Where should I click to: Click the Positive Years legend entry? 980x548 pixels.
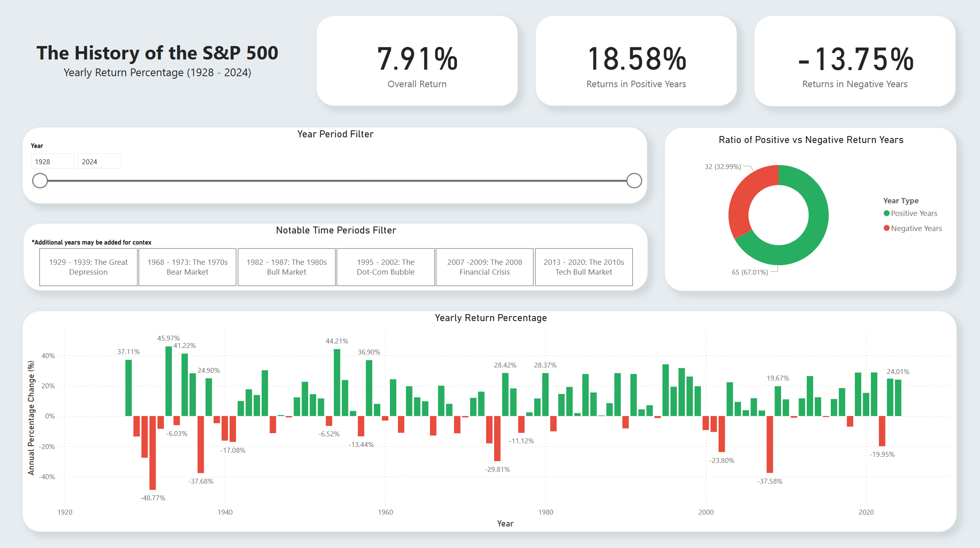[x=910, y=213]
